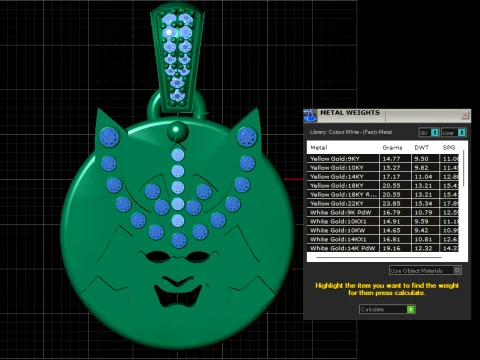Select Yellow Gold:18KY row
Image resolution: width=480 pixels, height=360 pixels.
pos(383,186)
